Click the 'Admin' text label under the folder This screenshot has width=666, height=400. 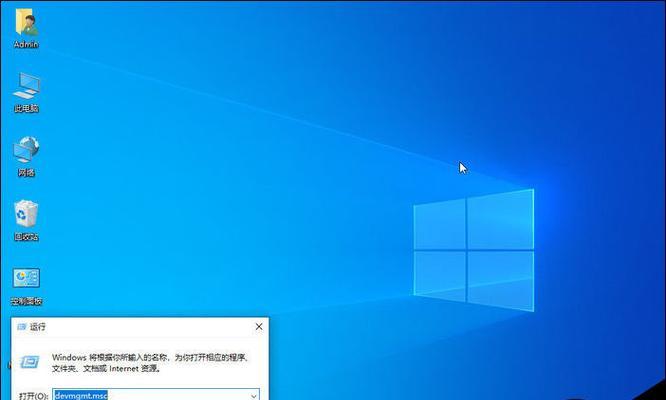tap(26, 45)
